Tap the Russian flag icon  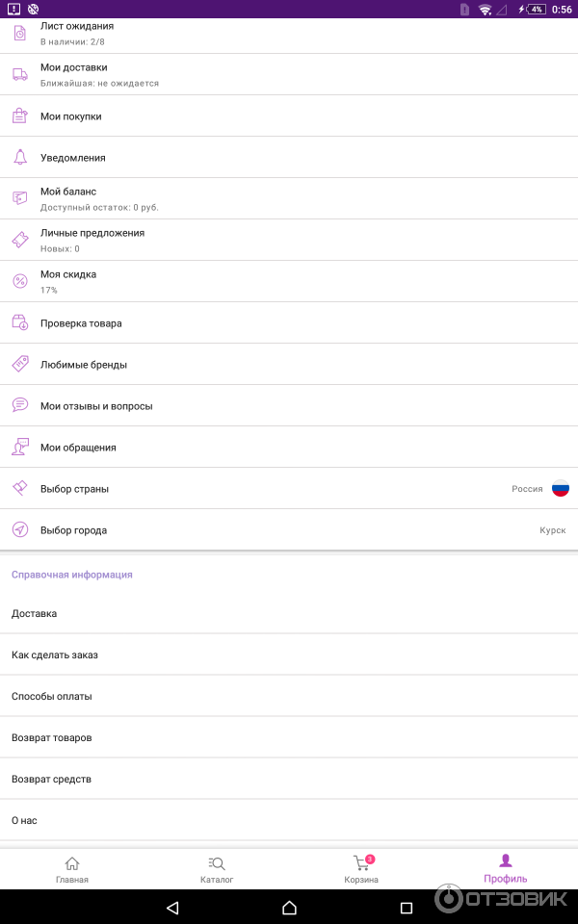pyautogui.click(x=560, y=489)
